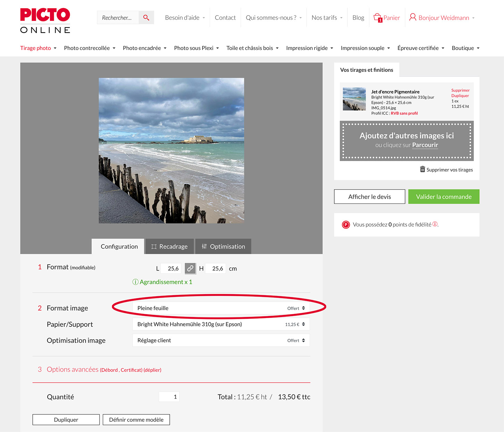Click the Quantité input field

[x=169, y=397]
